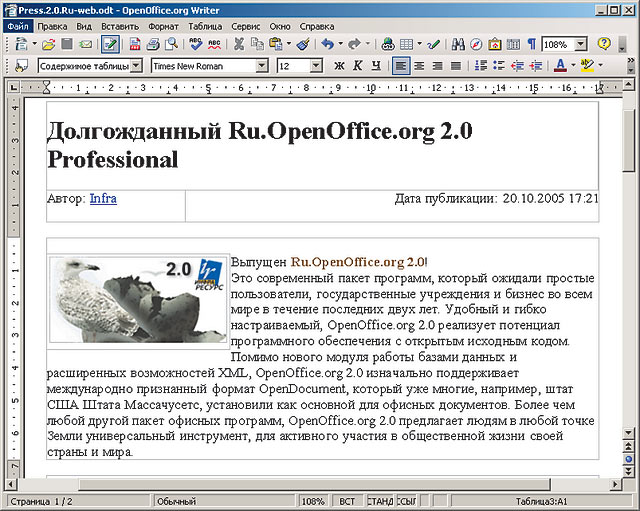This screenshot has width=640, height=511.
Task: Open Find & Replace binoculars icon
Action: 458,44
